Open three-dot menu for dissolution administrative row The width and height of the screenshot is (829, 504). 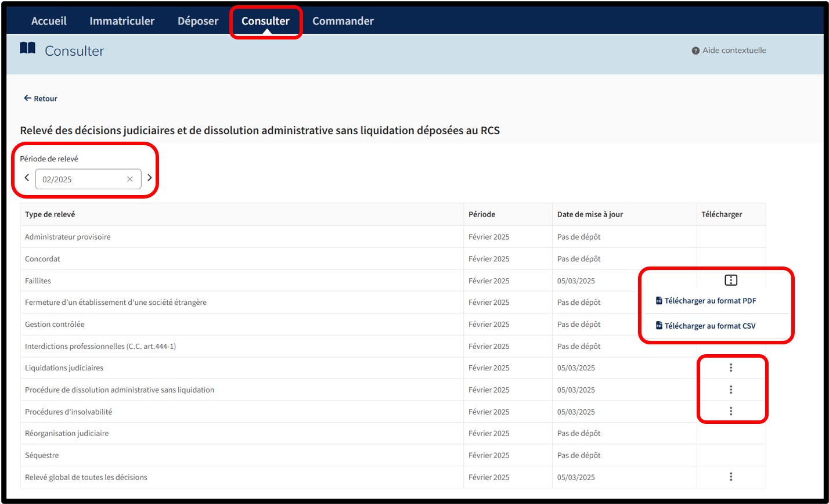pos(731,390)
